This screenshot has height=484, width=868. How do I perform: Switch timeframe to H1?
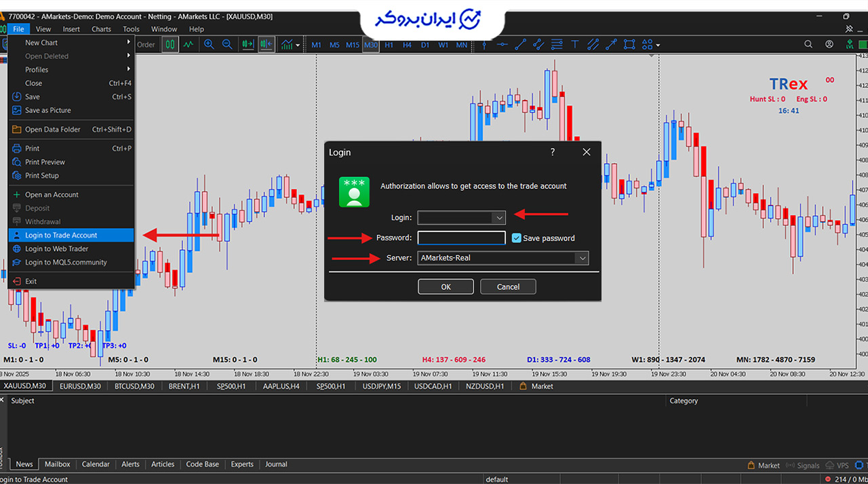(389, 45)
